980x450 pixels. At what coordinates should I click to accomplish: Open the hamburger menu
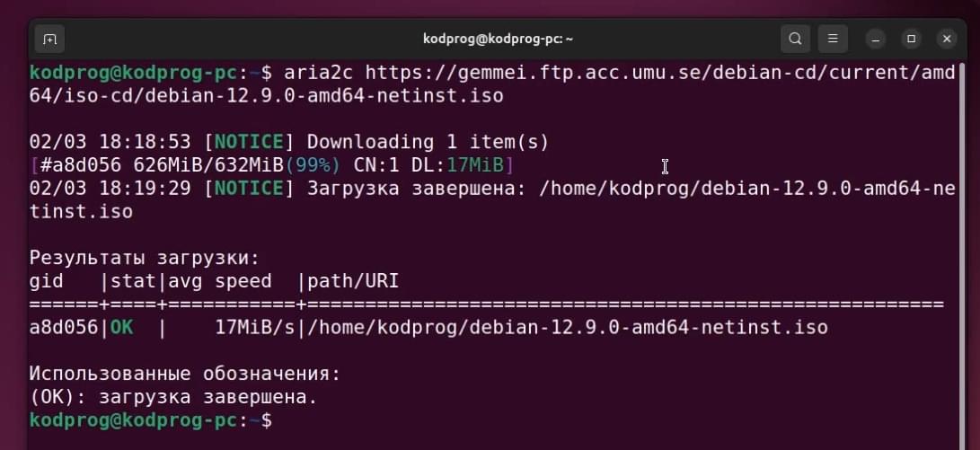click(x=833, y=39)
